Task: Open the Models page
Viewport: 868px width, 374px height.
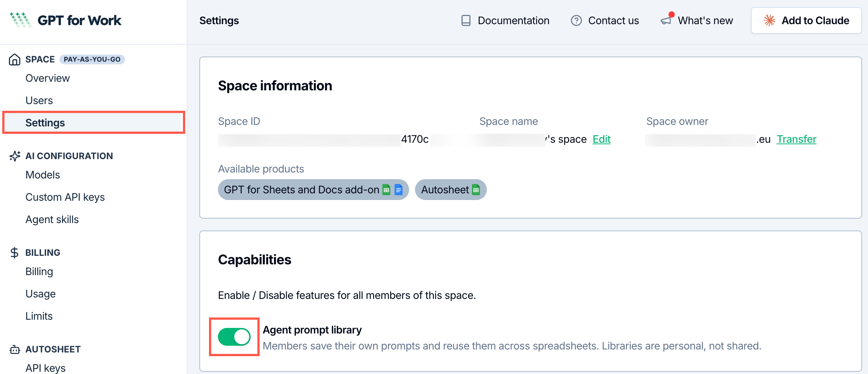Action: click(x=43, y=175)
